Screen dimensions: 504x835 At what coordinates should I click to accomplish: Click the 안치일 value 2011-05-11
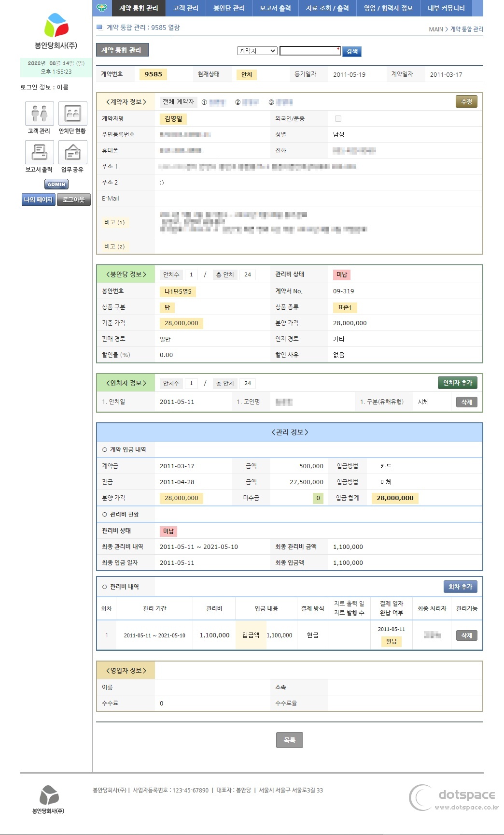[x=177, y=402]
